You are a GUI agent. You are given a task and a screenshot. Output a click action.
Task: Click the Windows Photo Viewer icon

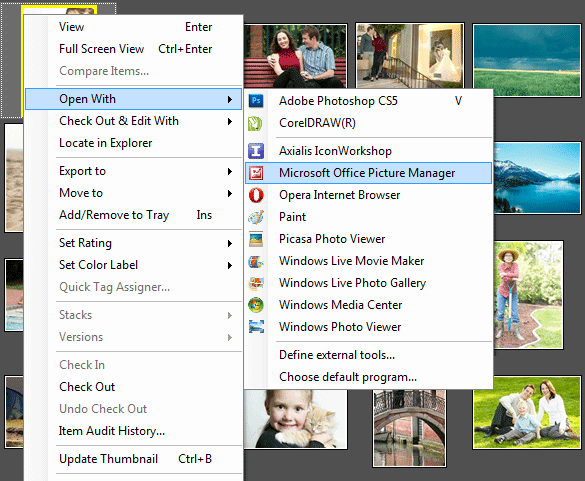(256, 327)
